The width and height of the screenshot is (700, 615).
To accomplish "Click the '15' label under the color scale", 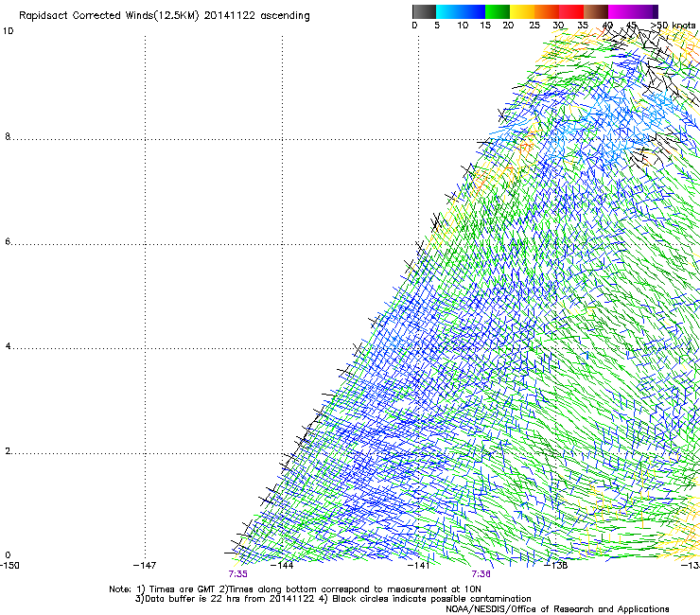I will click(x=485, y=26).
